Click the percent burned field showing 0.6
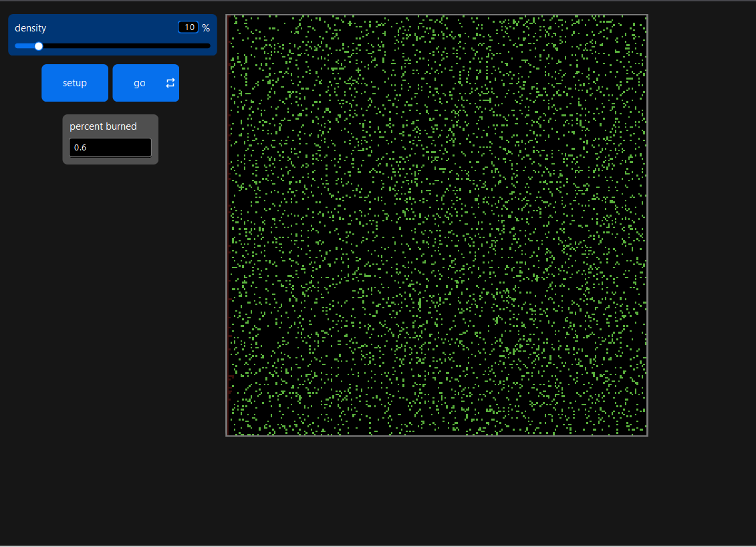Viewport: 756px width, 547px height. pos(110,147)
